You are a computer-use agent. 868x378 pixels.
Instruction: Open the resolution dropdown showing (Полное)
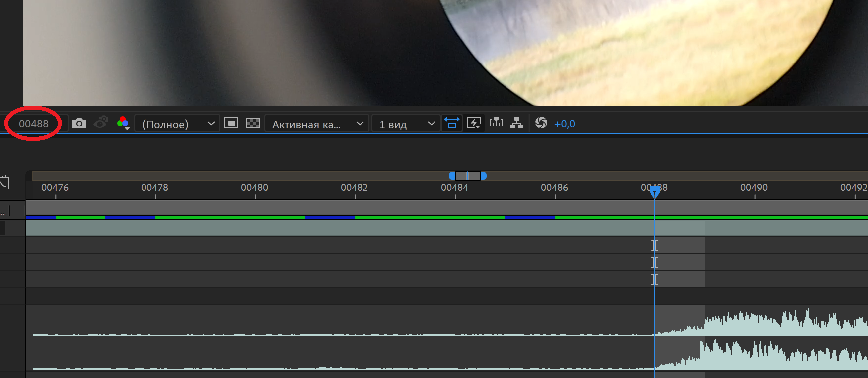pyautogui.click(x=177, y=124)
